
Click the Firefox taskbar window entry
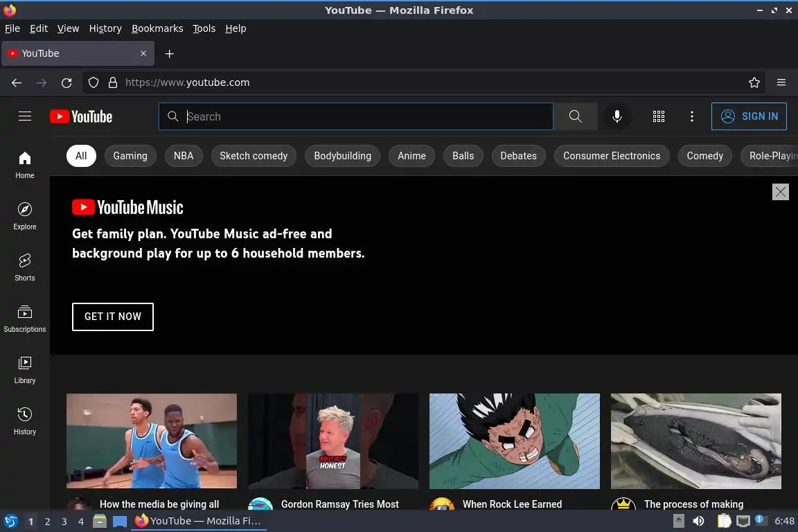pos(199,521)
